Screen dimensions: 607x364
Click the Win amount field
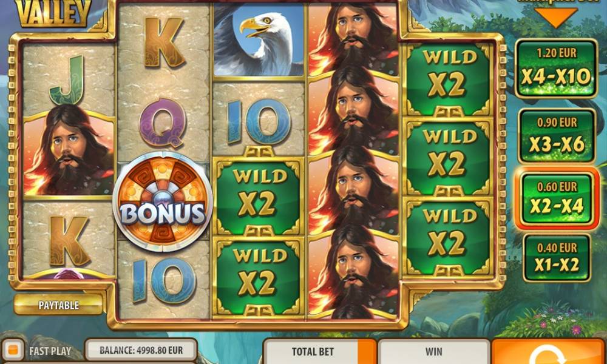(x=433, y=351)
